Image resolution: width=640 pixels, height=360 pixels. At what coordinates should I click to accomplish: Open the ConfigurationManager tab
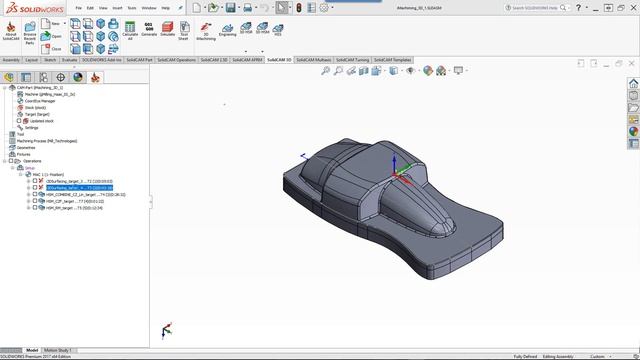click(x=43, y=77)
